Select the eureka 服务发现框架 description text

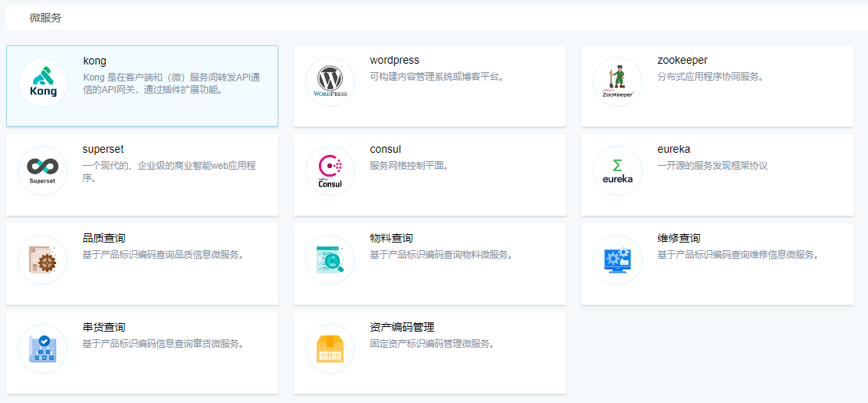(x=712, y=165)
